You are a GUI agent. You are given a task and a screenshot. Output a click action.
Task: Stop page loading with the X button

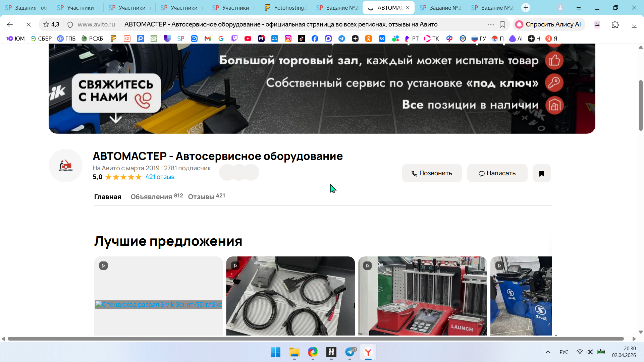click(29, 24)
